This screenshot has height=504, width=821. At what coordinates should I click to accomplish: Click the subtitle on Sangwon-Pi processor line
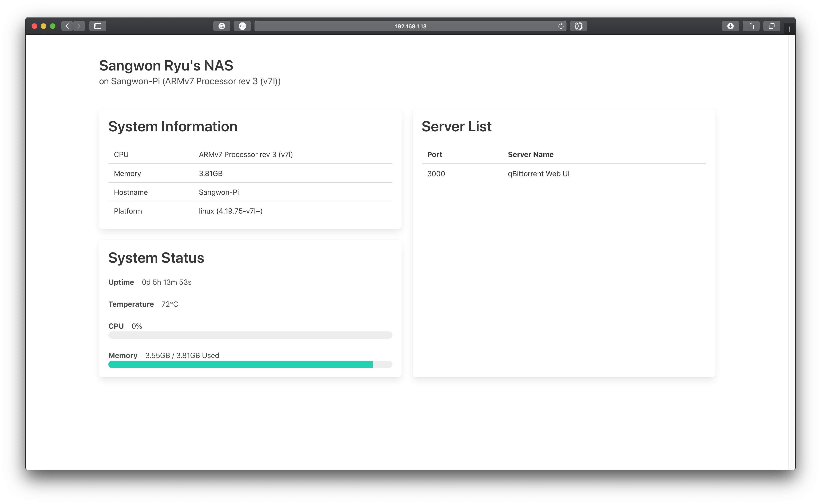[190, 81]
